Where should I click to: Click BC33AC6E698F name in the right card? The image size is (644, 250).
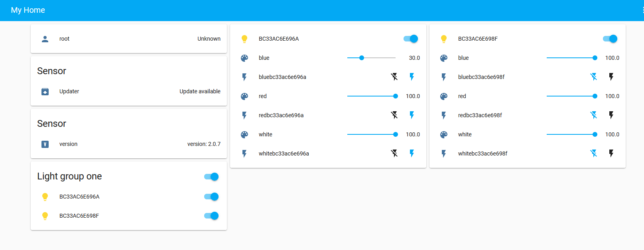(x=478, y=39)
